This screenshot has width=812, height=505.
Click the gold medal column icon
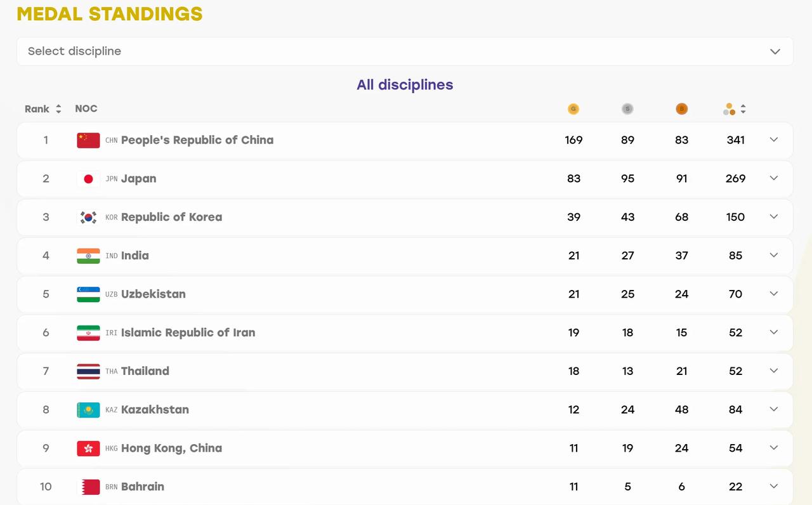pyautogui.click(x=573, y=109)
